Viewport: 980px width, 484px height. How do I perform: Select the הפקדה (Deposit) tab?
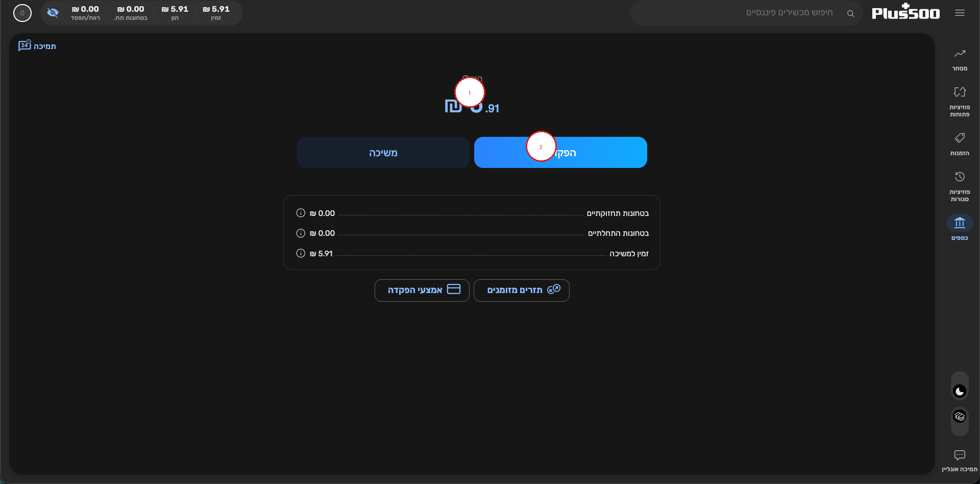[x=560, y=152]
